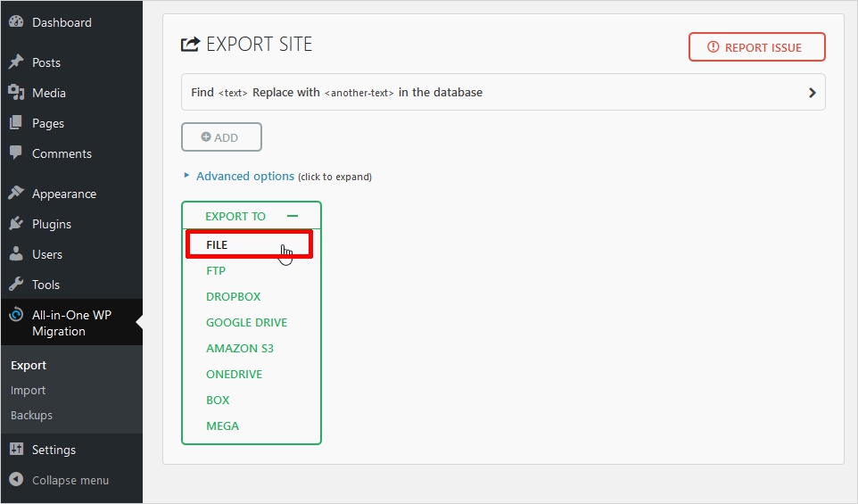Click the Dashboard gauge icon
The image size is (858, 504).
pos(16,22)
